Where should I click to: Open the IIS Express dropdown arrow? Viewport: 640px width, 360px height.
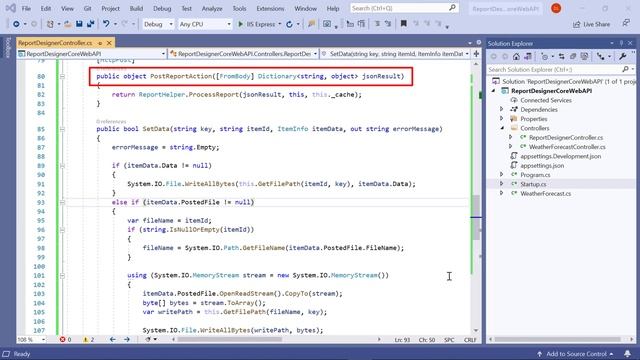[280, 24]
